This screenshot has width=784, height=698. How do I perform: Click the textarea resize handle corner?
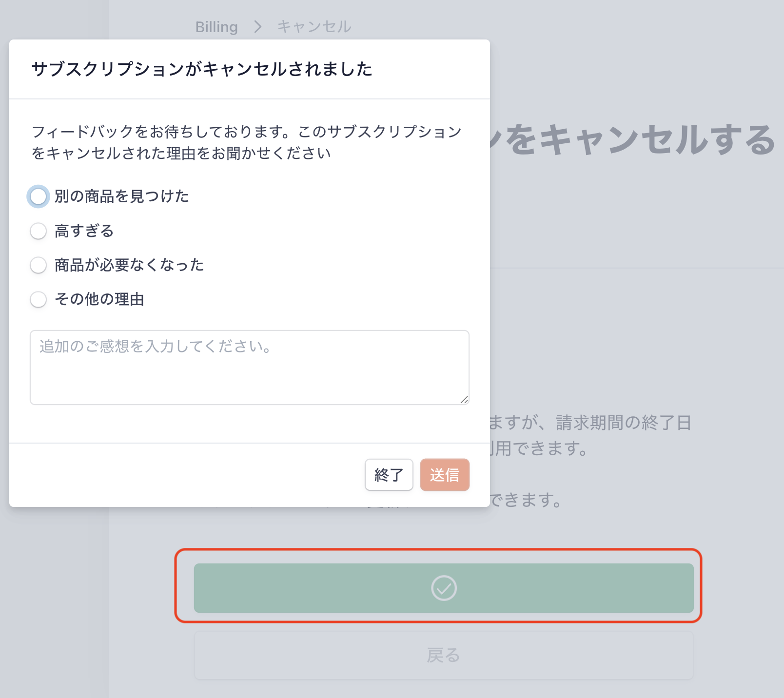coord(464,400)
